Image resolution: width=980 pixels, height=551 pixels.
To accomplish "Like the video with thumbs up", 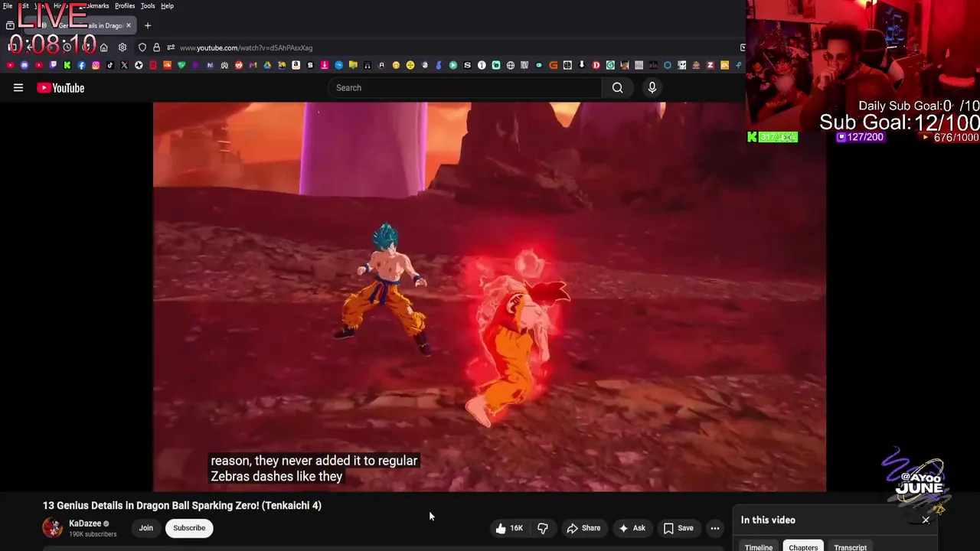I will point(509,528).
